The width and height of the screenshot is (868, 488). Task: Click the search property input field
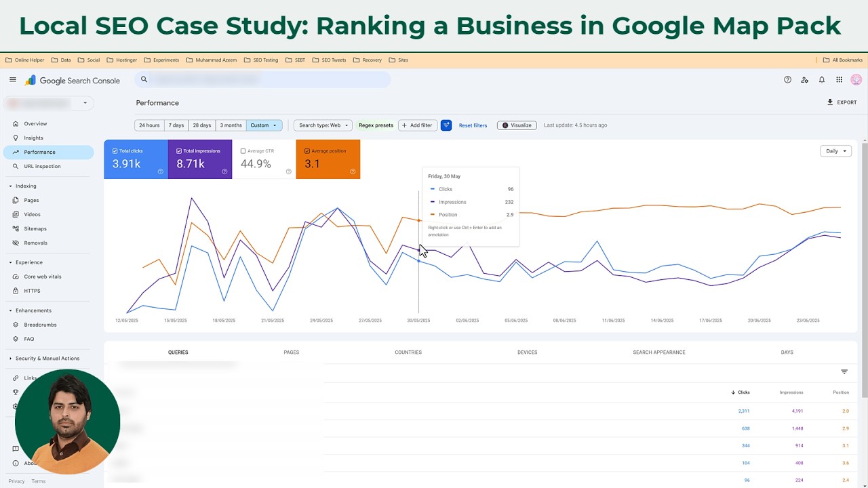(x=262, y=79)
